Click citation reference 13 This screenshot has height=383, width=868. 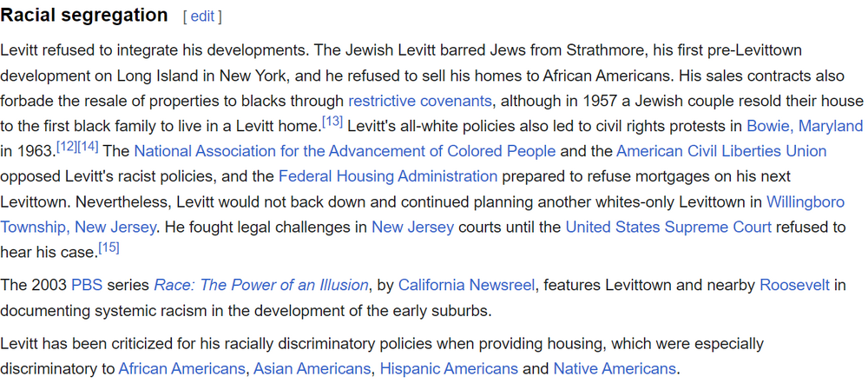tap(332, 121)
